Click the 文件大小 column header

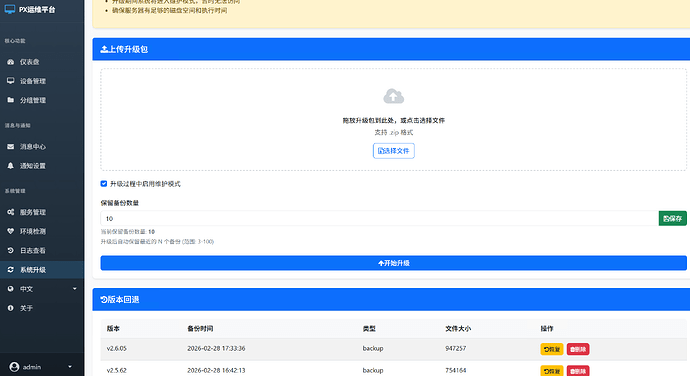458,328
